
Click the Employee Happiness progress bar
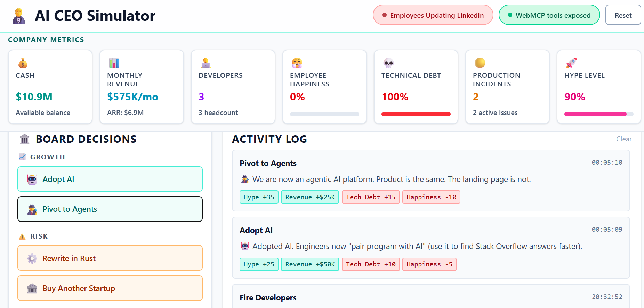point(324,114)
